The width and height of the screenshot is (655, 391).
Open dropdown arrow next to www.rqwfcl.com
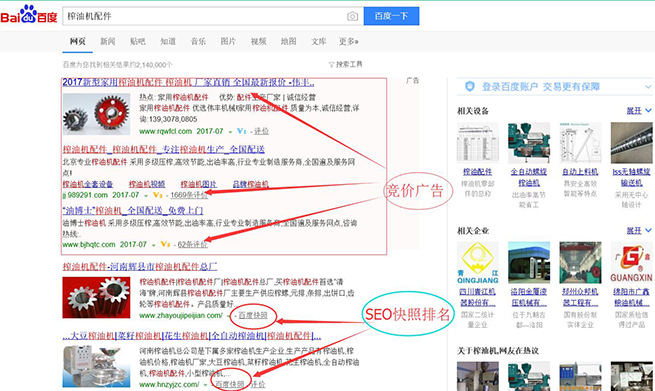coord(230,132)
